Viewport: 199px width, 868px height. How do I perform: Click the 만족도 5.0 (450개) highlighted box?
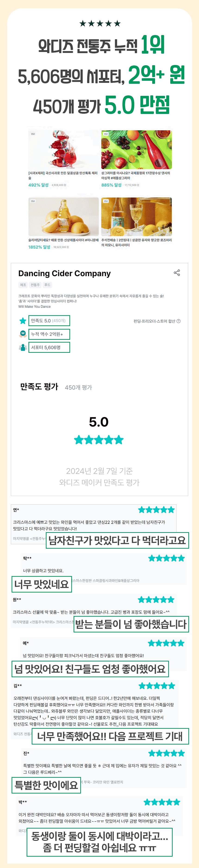[49, 321]
